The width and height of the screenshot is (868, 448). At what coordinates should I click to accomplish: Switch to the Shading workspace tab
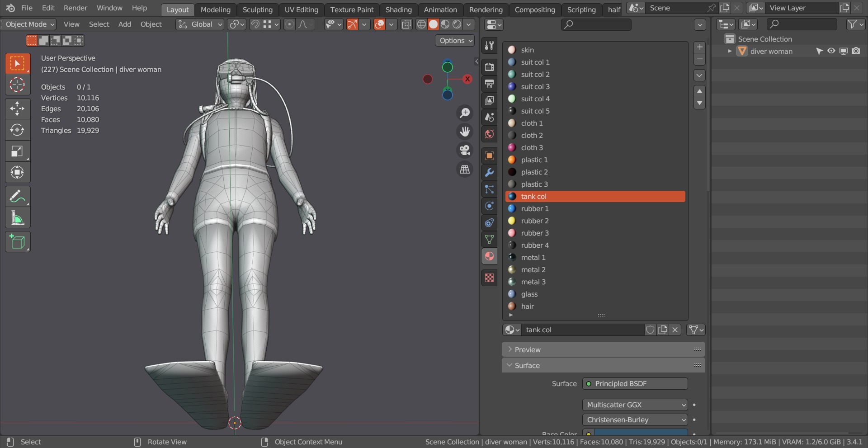click(x=398, y=9)
